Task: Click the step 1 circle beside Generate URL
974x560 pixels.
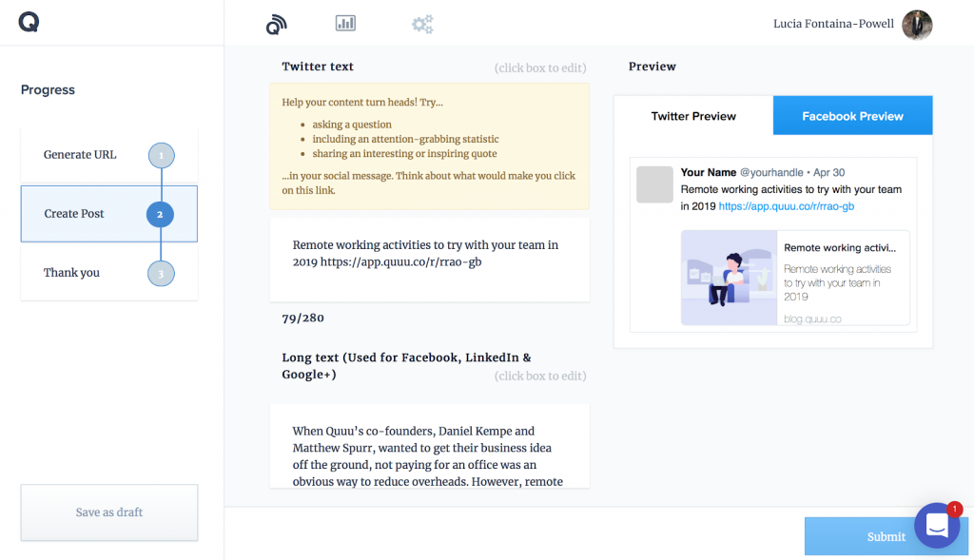Action: 161,154
